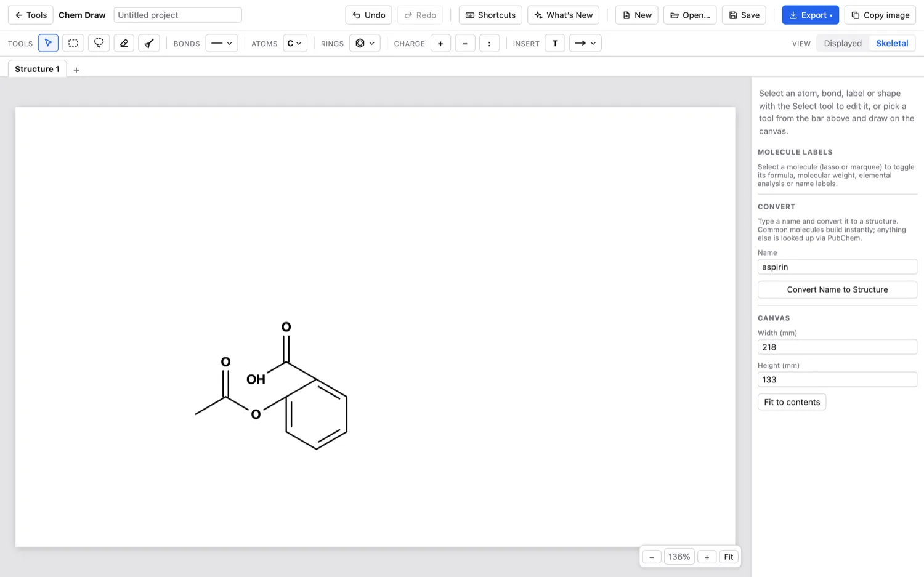Image resolution: width=924 pixels, height=577 pixels.
Task: Copy image to clipboard
Action: point(880,15)
